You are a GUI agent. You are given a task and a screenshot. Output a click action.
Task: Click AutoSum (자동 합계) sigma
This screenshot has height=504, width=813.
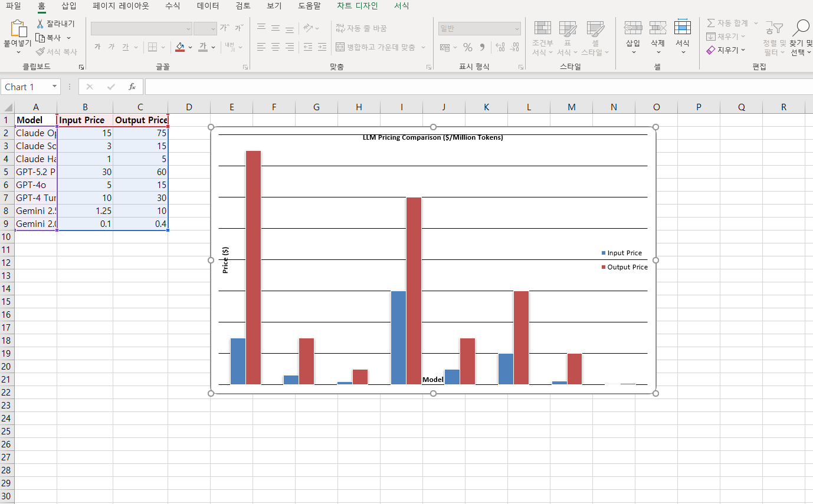tap(711, 23)
